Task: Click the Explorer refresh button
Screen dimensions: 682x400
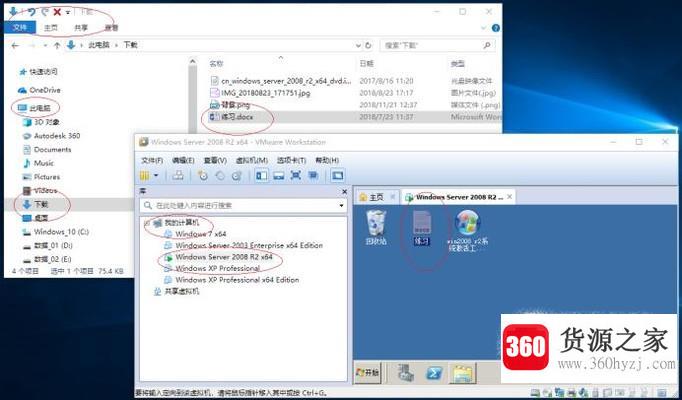Action: coord(369,45)
